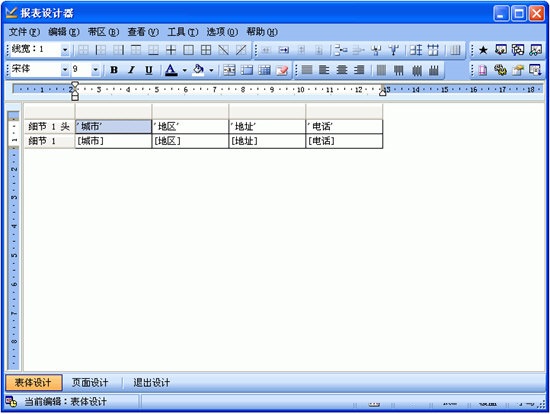
Task: Click the 细节 1 band label
Action: 49,141
